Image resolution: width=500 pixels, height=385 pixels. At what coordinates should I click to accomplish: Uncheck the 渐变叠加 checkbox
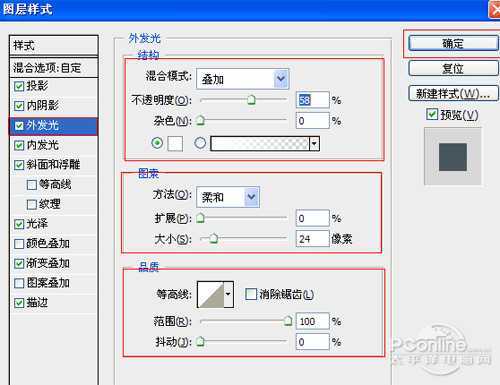[x=19, y=263]
